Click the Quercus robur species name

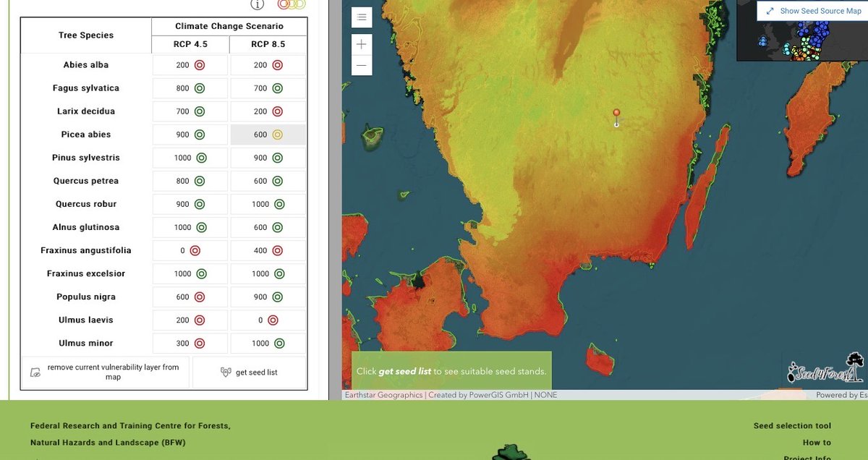86,204
